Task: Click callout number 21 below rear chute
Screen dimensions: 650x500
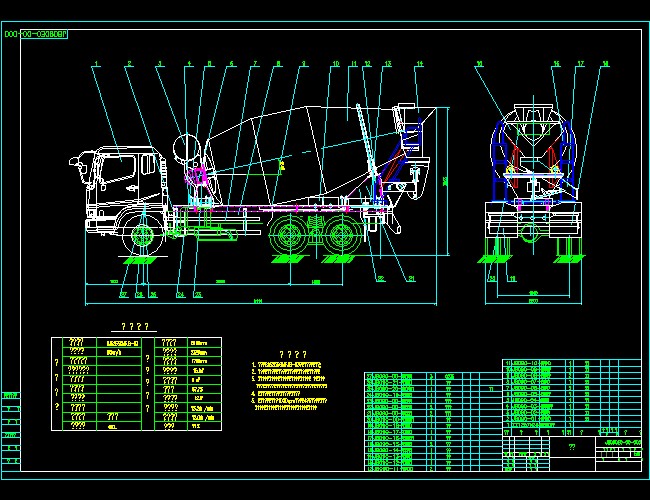Action: [x=411, y=279]
